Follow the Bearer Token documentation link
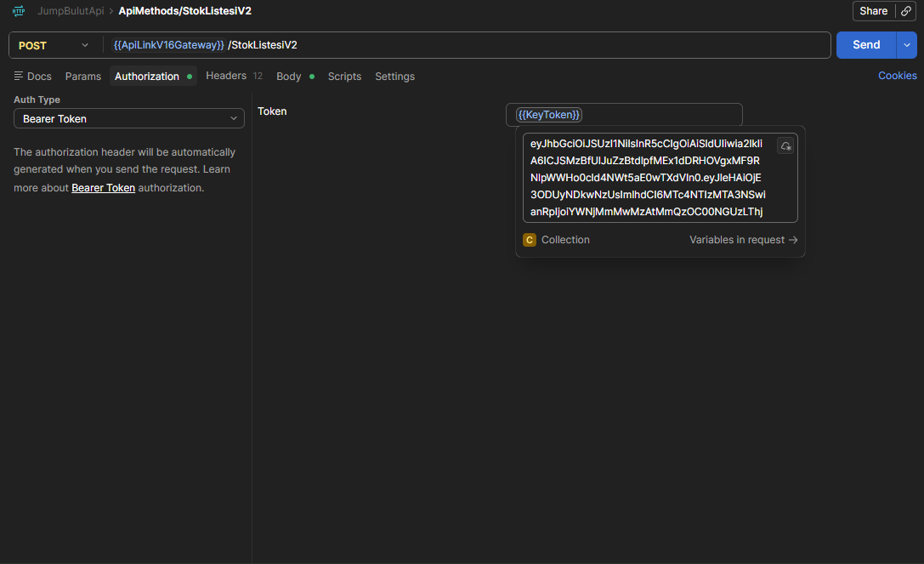The image size is (924, 564). pos(103,188)
